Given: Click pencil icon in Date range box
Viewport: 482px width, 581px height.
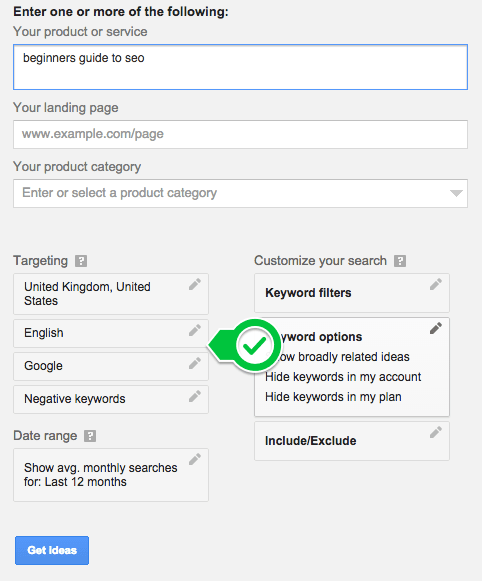Looking at the screenshot, I should (195, 459).
